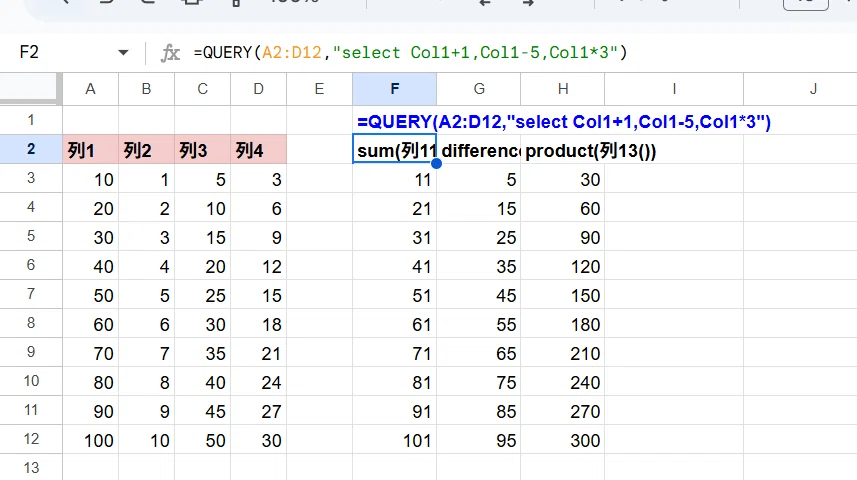Click header cell 列2
Screen dimensions: 857x480
(146, 149)
